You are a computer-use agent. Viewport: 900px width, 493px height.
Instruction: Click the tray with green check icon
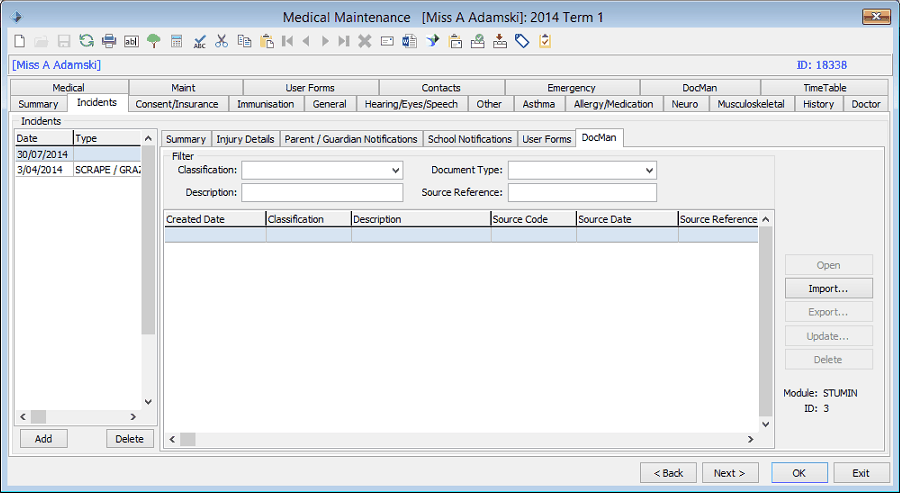point(478,41)
